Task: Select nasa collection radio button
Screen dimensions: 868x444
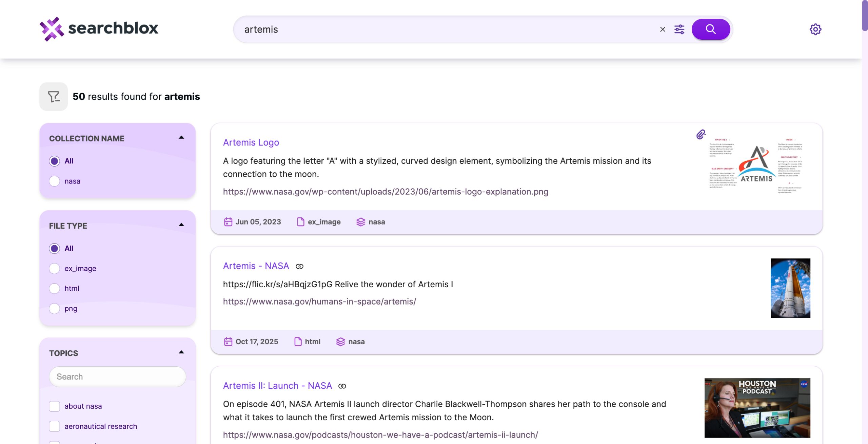Action: point(54,181)
